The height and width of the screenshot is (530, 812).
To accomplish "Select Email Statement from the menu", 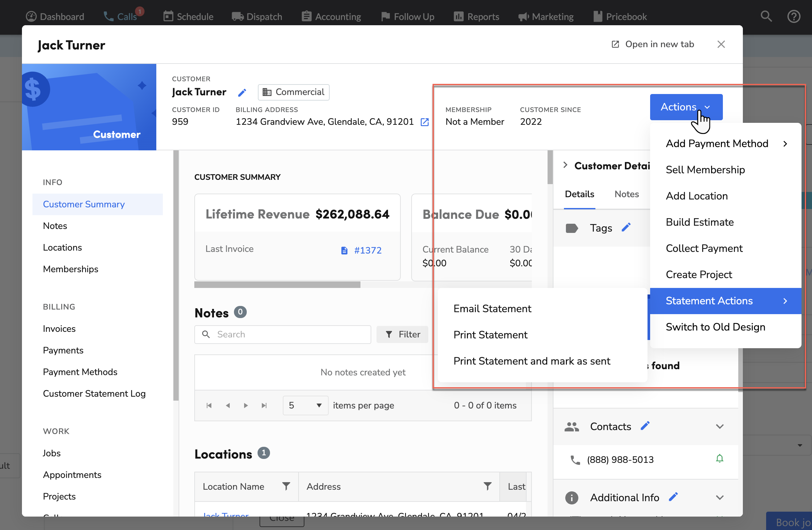I will (x=492, y=308).
